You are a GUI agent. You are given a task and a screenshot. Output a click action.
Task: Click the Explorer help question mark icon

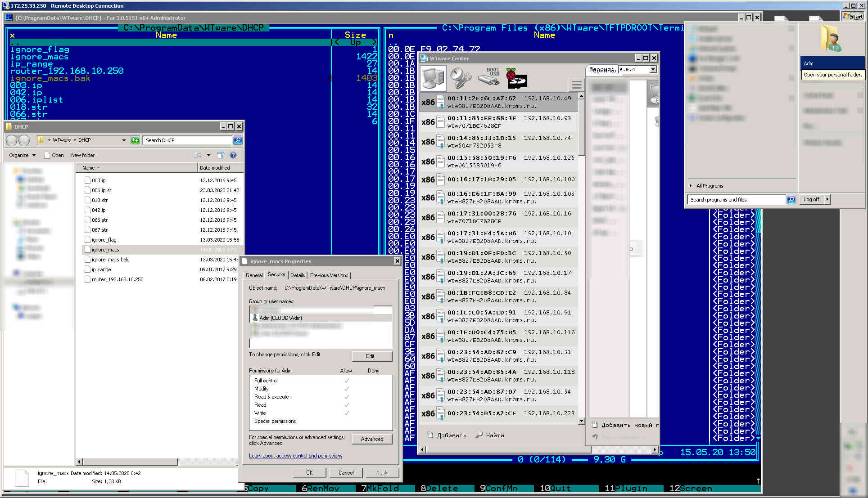coord(233,155)
